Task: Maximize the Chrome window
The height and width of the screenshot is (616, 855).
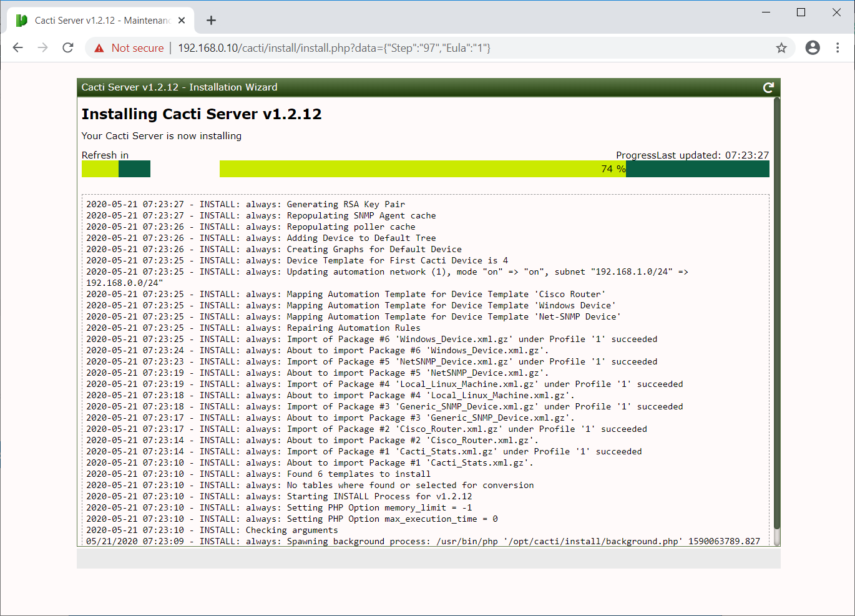Action: click(x=801, y=12)
